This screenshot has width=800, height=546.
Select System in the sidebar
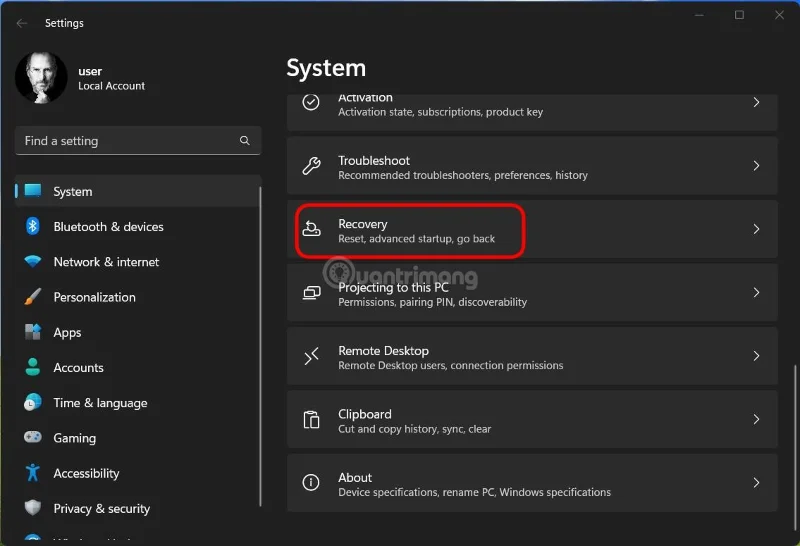pyautogui.click(x=138, y=191)
